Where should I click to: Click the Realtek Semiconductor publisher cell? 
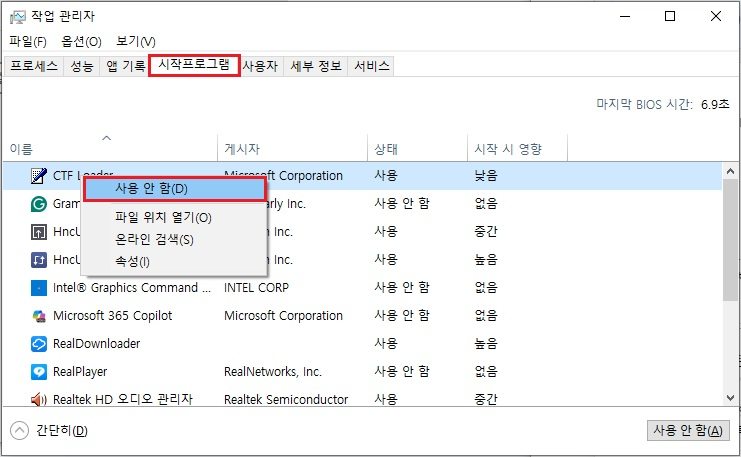[286, 400]
